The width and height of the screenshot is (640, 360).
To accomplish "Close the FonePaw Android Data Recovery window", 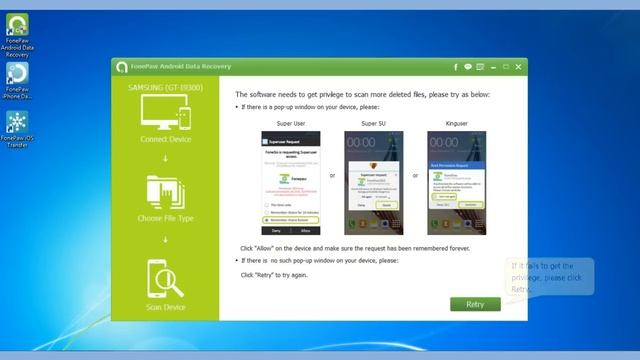I will point(518,67).
